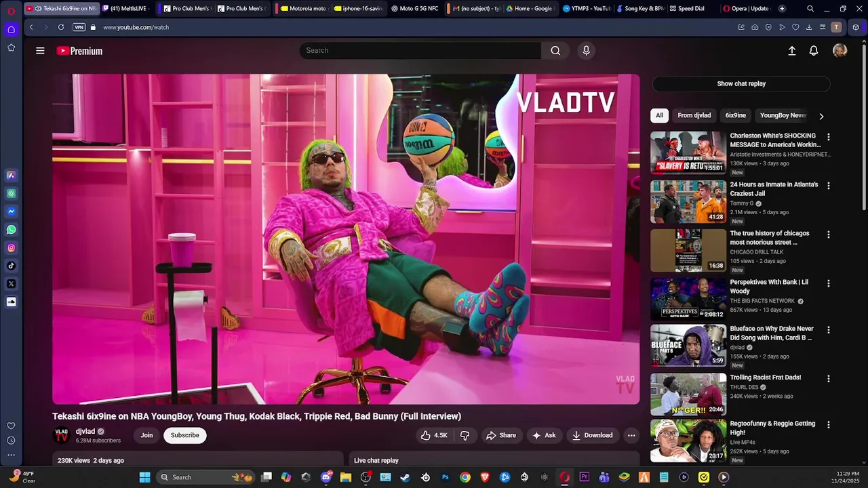
Task: Click into the YouTube search field
Action: [420, 51]
